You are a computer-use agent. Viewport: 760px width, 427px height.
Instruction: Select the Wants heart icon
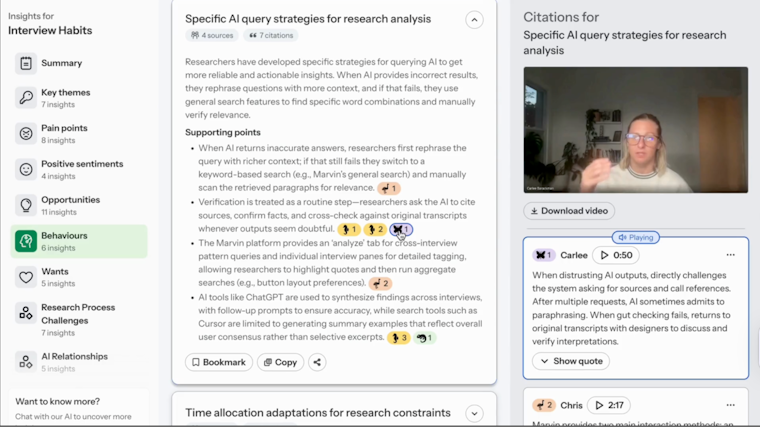point(26,277)
